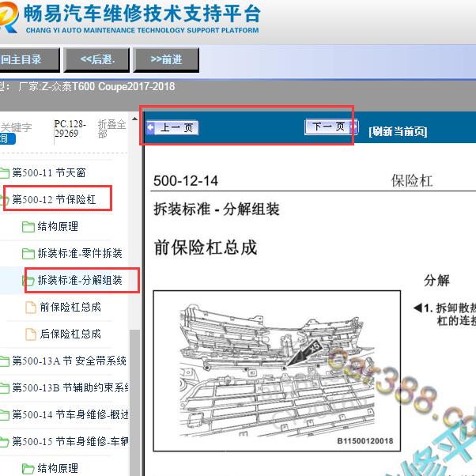Open the 后保险杠总成 document
The image size is (476, 476).
coord(70,334)
